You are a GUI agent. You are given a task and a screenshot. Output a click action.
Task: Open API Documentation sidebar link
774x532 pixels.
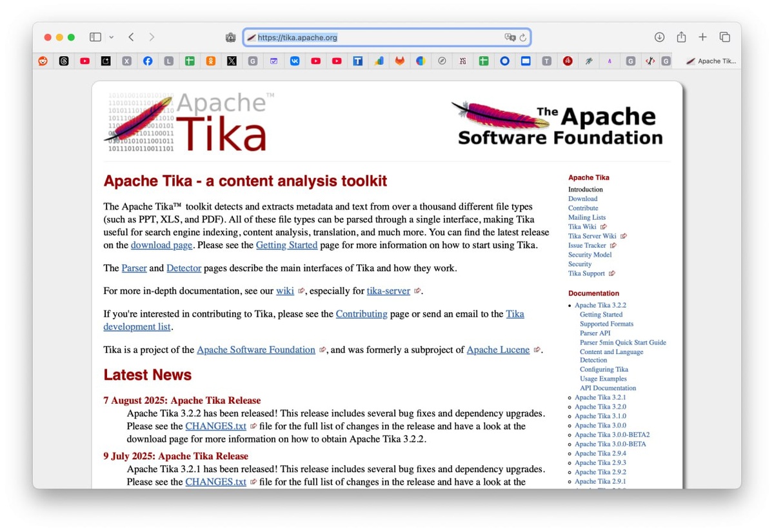pyautogui.click(x=608, y=388)
